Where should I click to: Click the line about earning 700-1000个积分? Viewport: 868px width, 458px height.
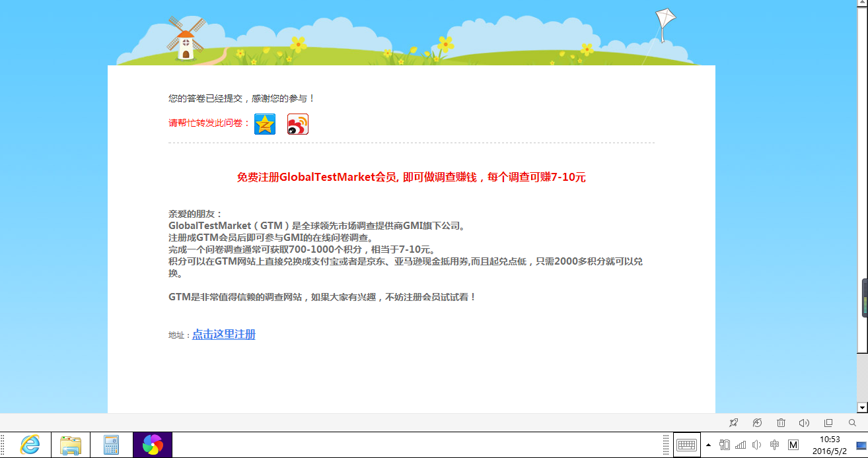pos(301,249)
